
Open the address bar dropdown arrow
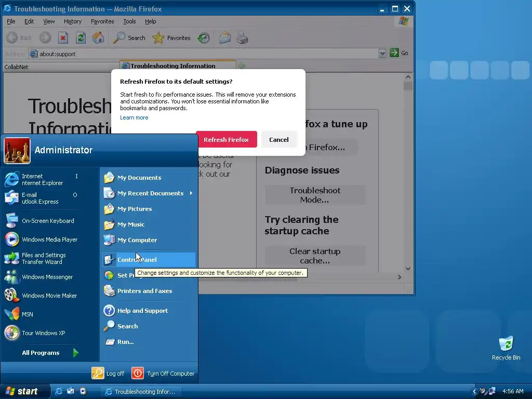point(382,54)
